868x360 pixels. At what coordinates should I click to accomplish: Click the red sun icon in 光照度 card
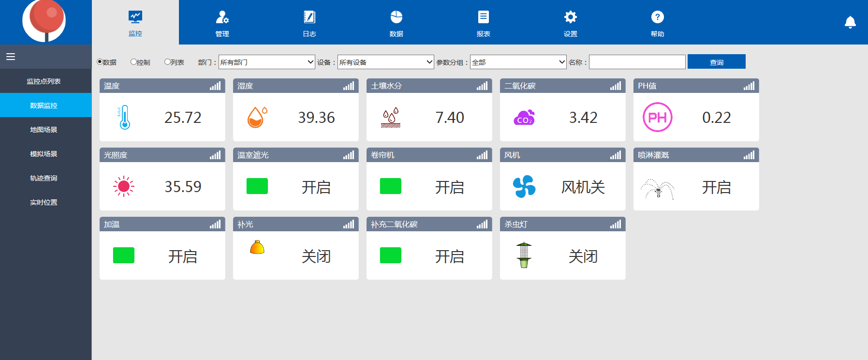tap(124, 186)
